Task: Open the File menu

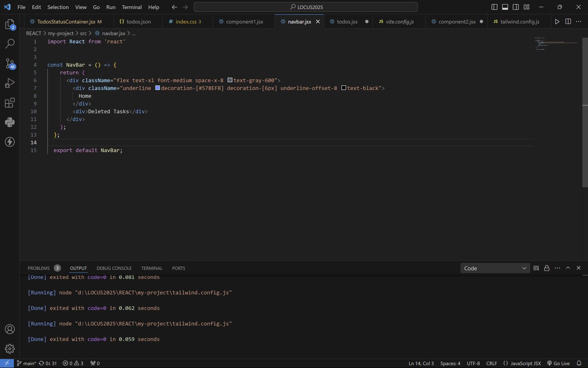Action: [21, 7]
